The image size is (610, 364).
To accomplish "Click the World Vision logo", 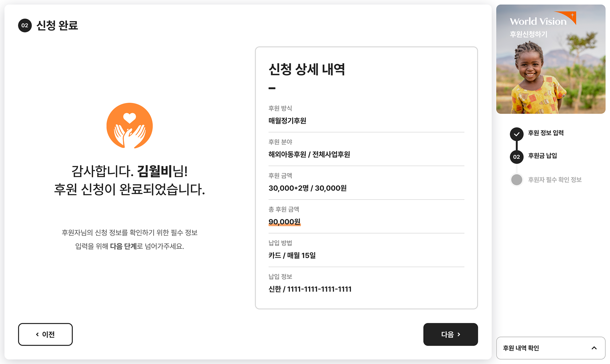I will (543, 19).
